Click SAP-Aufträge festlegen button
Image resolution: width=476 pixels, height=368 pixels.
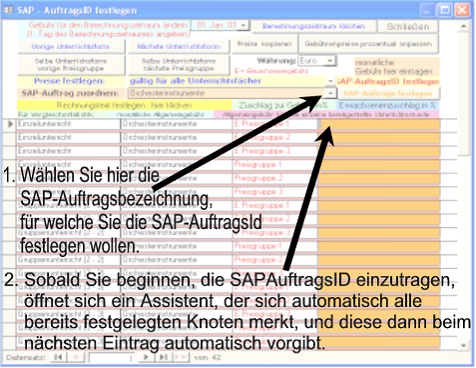[388, 93]
